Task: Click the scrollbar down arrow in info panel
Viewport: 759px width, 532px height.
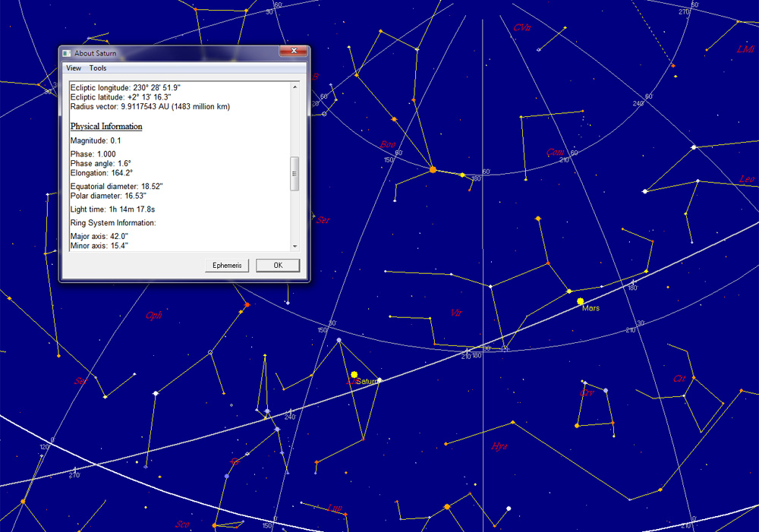Action: (295, 246)
